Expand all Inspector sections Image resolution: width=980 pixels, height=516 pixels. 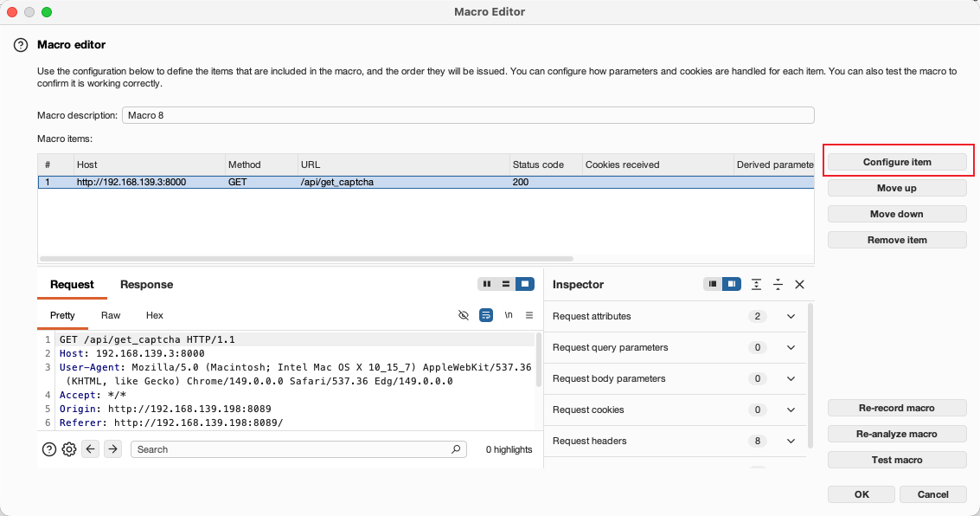[756, 285]
